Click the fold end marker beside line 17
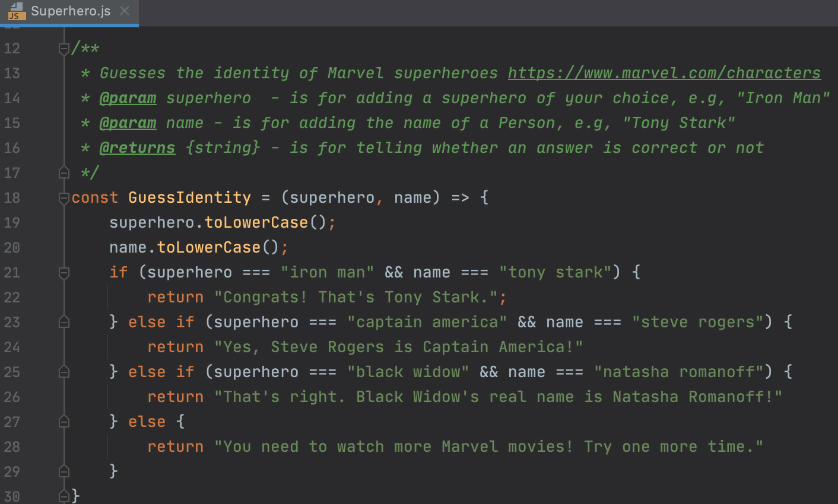The image size is (838, 504). [x=63, y=172]
